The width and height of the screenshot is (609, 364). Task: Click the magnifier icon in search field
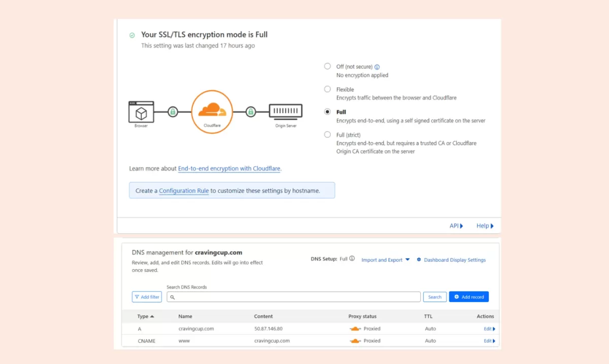[x=173, y=298]
